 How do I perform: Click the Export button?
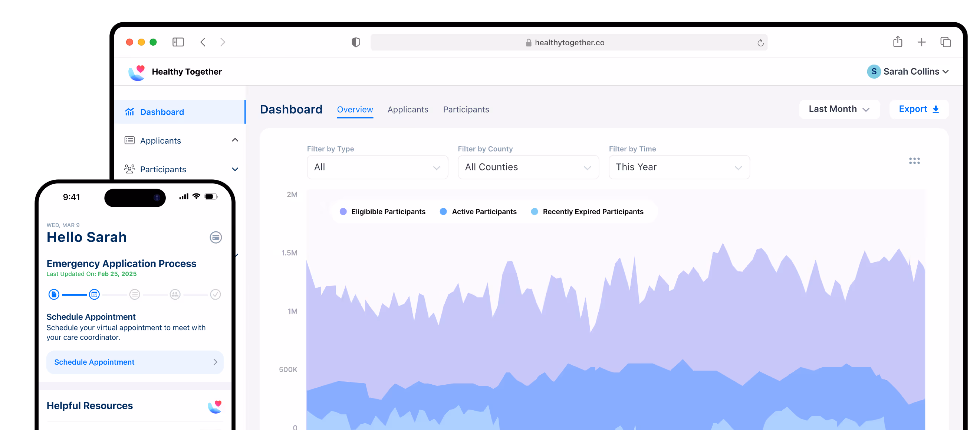(x=918, y=109)
